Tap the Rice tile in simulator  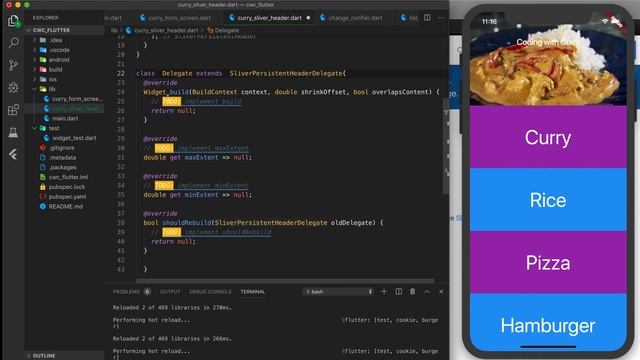pos(548,200)
